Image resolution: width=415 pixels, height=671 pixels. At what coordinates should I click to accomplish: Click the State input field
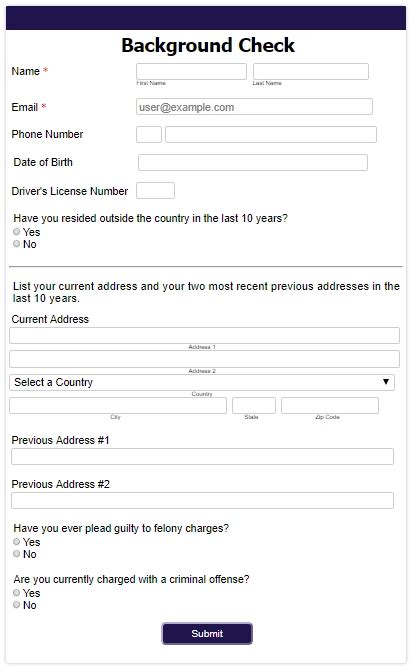pyautogui.click(x=254, y=406)
